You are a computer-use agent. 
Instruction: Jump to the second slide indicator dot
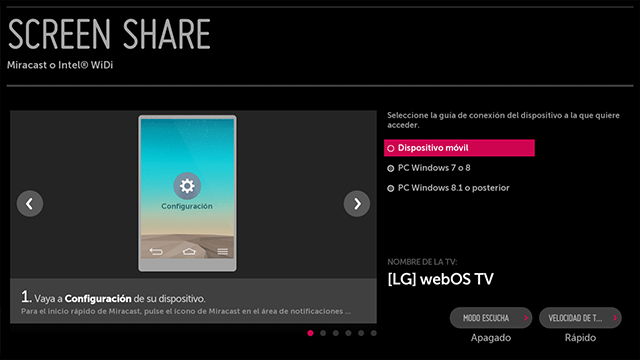click(x=323, y=333)
